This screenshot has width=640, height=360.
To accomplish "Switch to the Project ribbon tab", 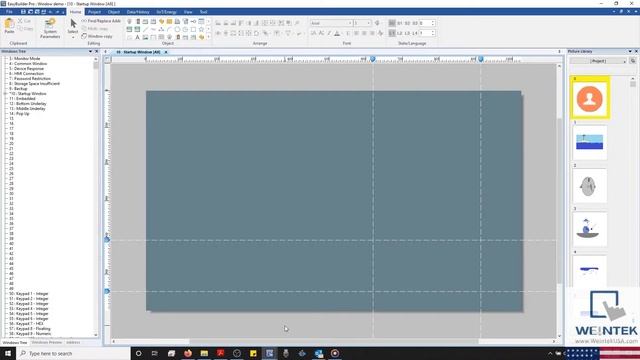I will [94, 12].
